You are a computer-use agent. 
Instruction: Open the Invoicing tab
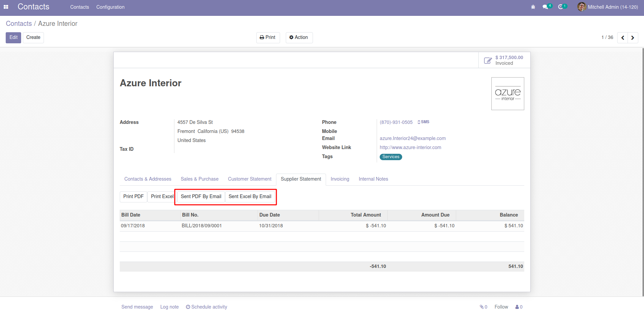pos(340,179)
